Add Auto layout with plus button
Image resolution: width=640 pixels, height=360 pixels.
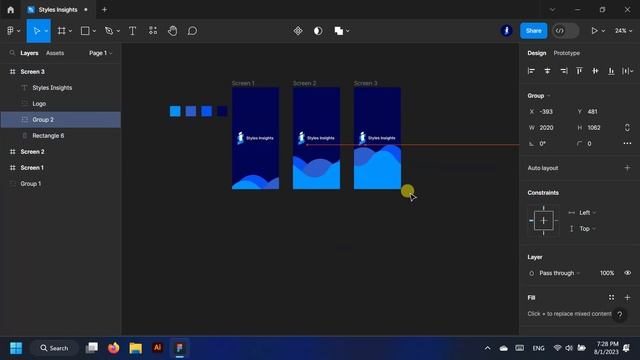tap(627, 168)
